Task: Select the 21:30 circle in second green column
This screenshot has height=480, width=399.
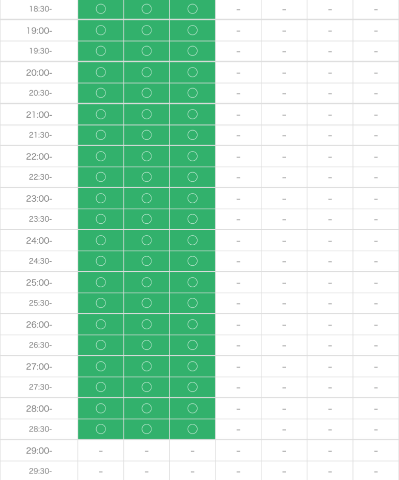Action: 147,135
